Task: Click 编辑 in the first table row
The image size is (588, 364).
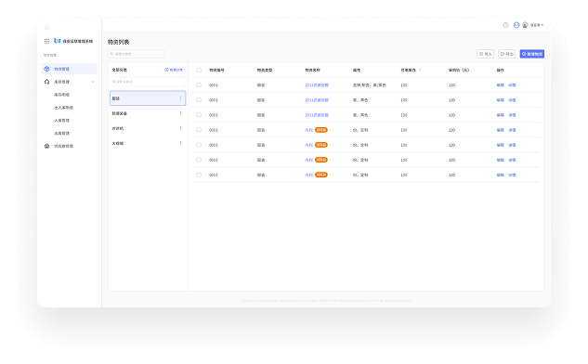Action: coord(501,85)
